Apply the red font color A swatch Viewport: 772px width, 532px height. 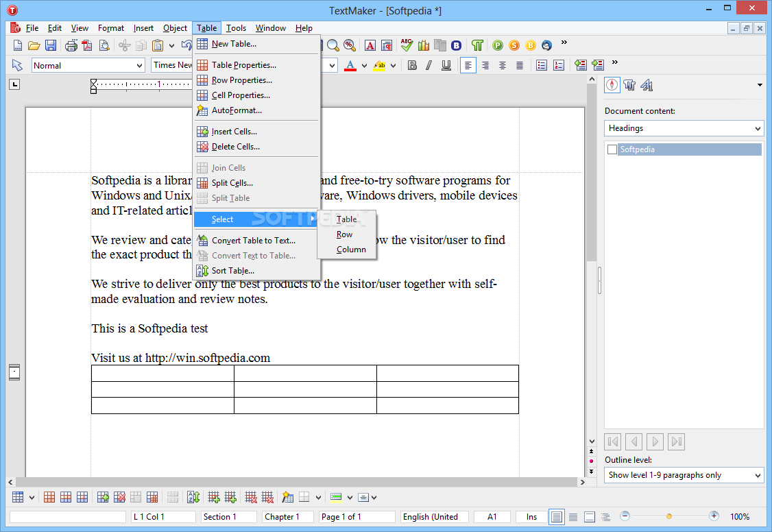[x=350, y=65]
